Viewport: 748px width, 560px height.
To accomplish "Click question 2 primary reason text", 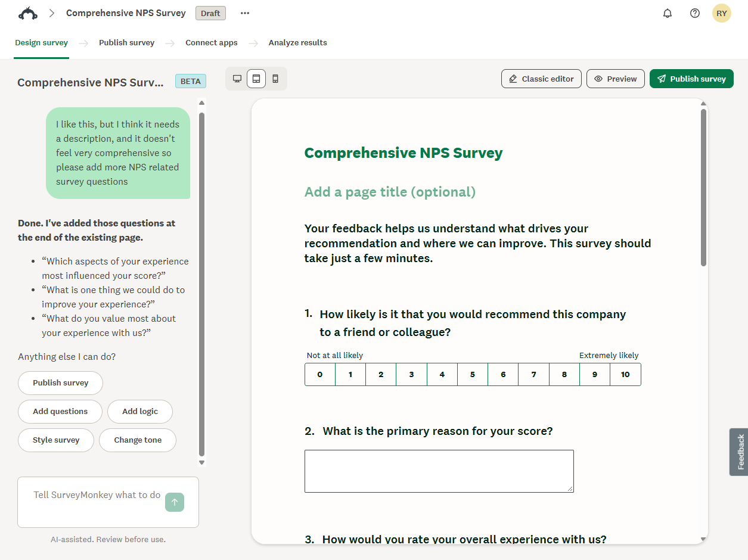I will [x=437, y=431].
